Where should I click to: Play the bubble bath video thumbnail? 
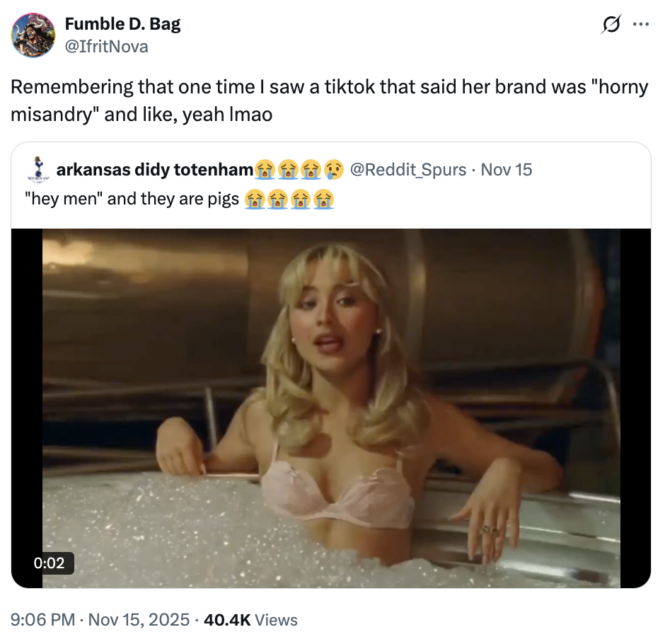[x=331, y=407]
